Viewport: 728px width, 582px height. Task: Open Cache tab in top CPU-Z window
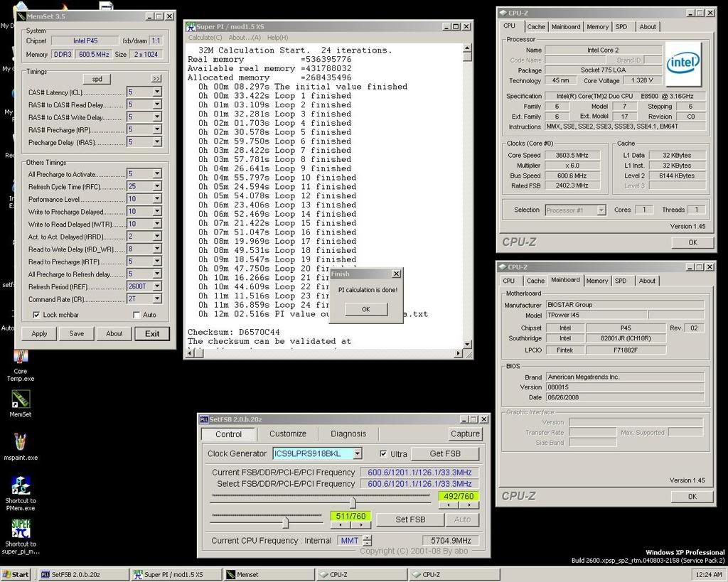[x=536, y=26]
